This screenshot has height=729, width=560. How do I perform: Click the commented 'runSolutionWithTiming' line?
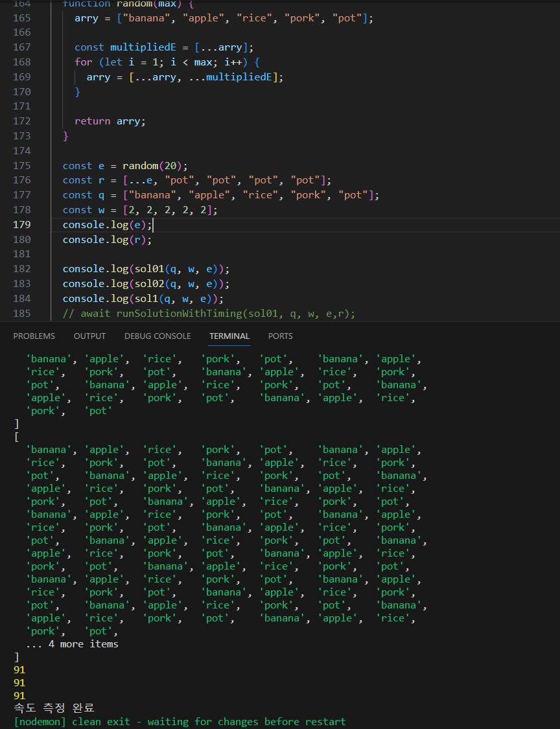[x=209, y=314]
